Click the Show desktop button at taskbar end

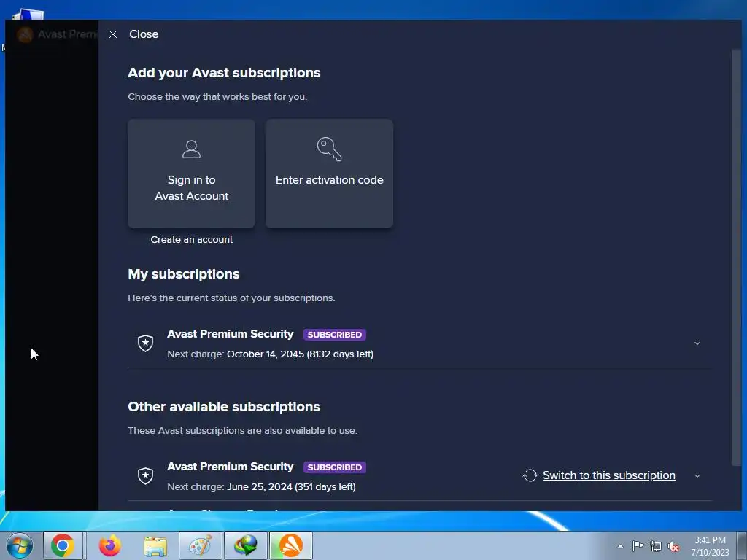[x=742, y=545]
